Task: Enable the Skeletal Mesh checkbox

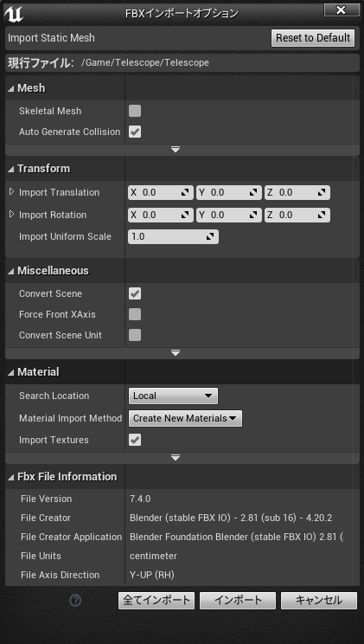Action: (135, 111)
